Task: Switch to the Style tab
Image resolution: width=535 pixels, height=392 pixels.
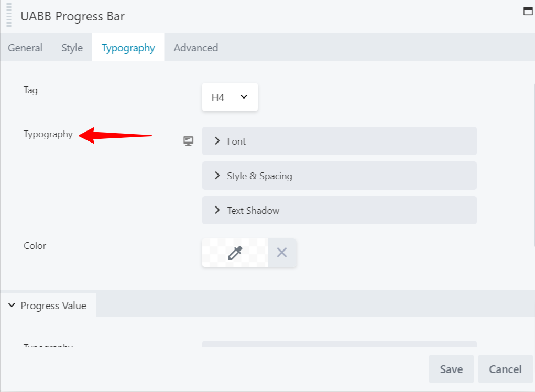Action: [72, 48]
